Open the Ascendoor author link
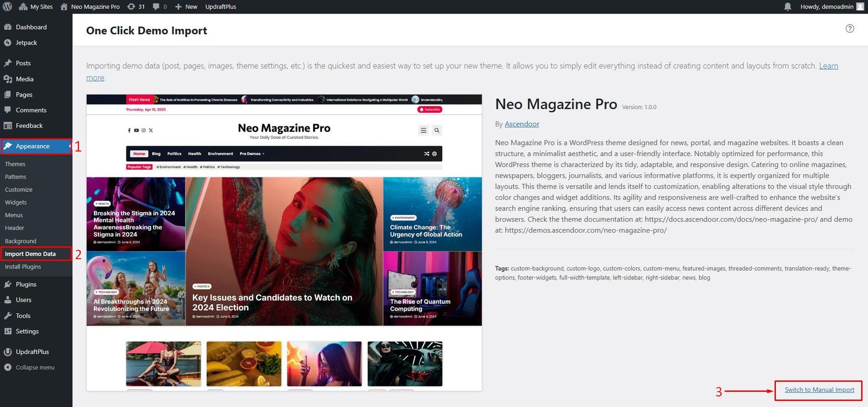The width and height of the screenshot is (868, 407). [x=522, y=124]
